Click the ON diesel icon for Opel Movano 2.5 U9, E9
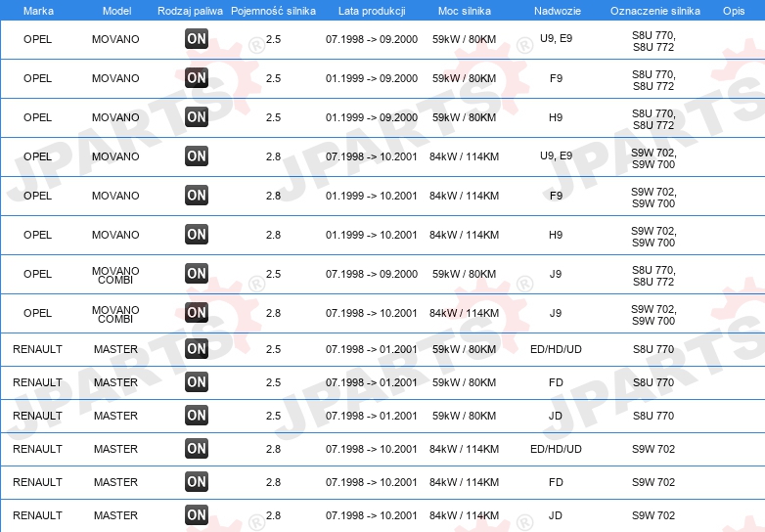Viewport: 765px width, 532px height. point(197,39)
